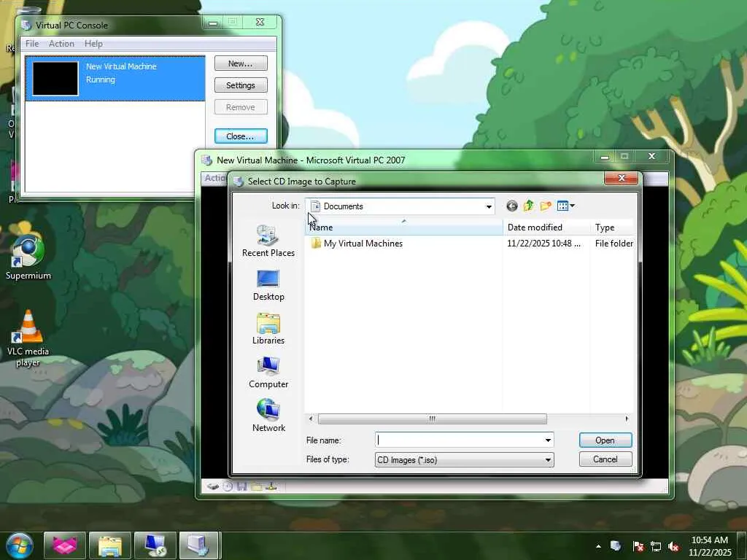Open the Action Center flag tray icon
This screenshot has height=560, width=747.
(638, 546)
